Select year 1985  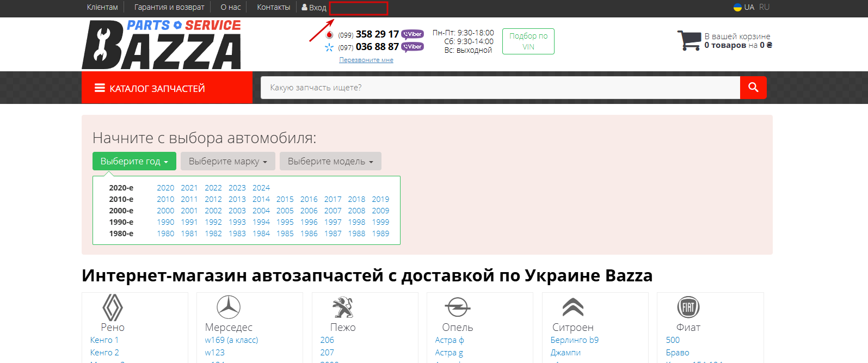[x=285, y=233]
